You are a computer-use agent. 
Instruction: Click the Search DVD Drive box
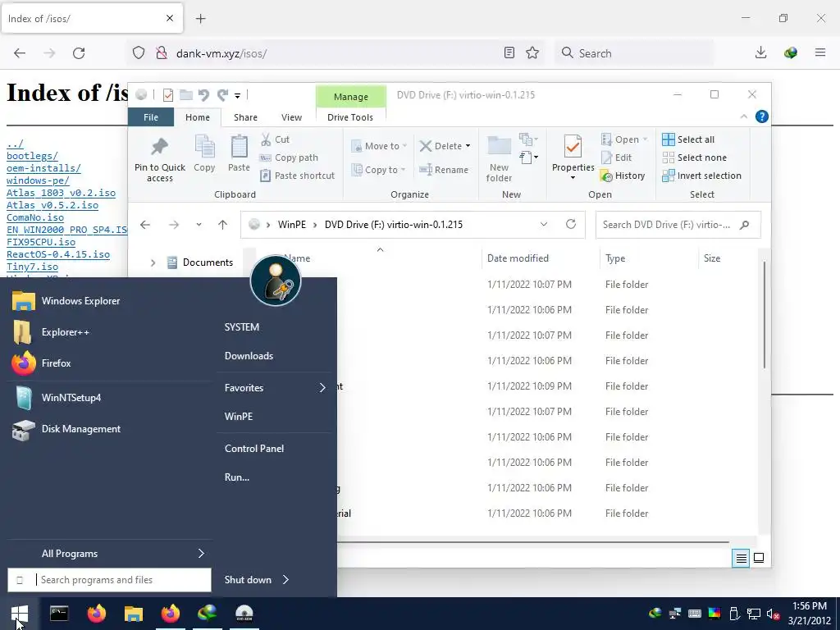point(678,225)
